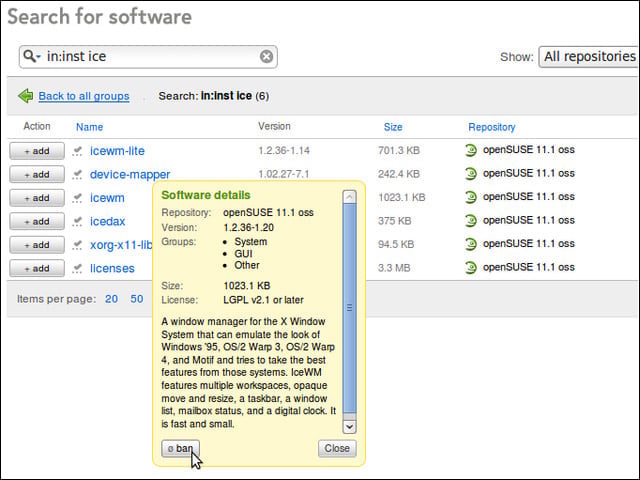Click package icon beside icewm-lite
The width and height of the screenshot is (640, 480).
tap(77, 151)
